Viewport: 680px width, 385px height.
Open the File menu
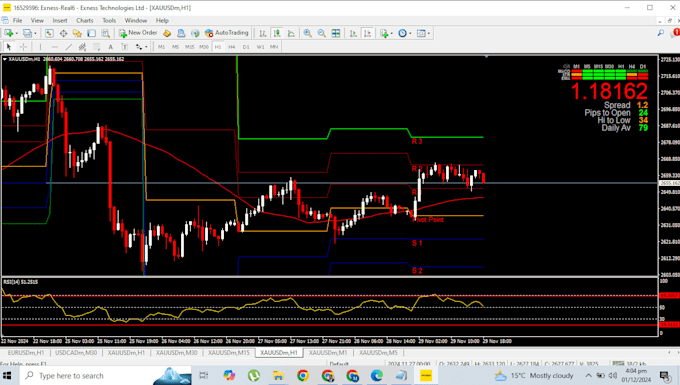click(x=17, y=20)
